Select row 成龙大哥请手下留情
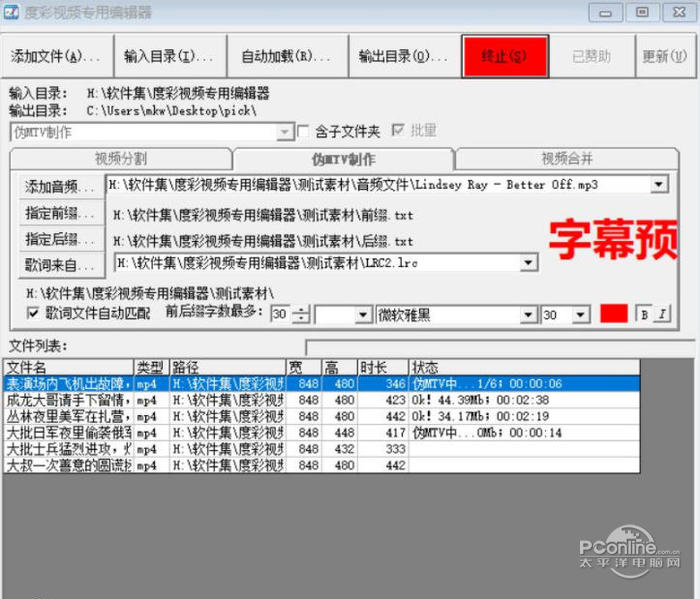700x599 pixels. [321, 400]
